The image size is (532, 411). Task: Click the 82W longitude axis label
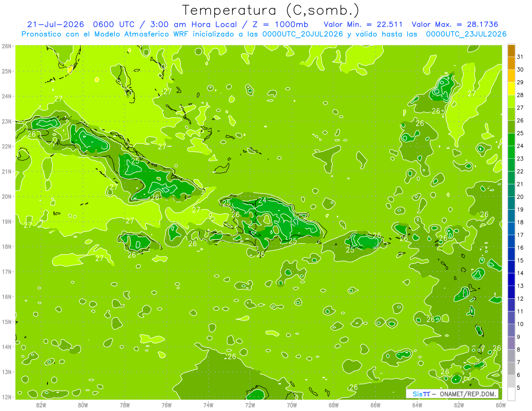click(x=41, y=405)
